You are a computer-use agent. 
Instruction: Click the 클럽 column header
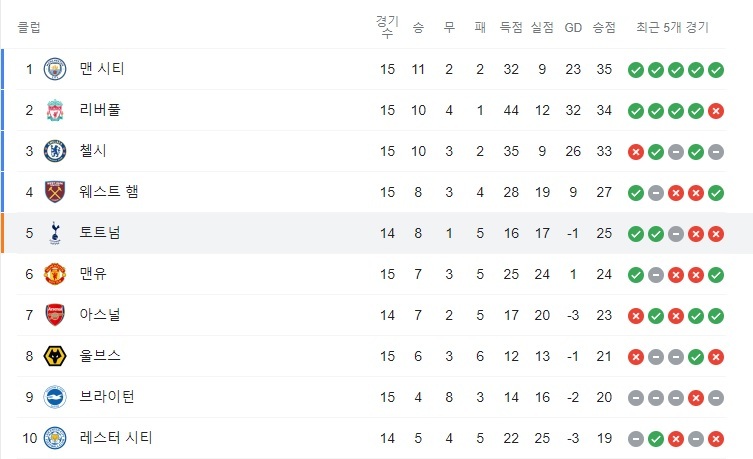pyautogui.click(x=29, y=28)
